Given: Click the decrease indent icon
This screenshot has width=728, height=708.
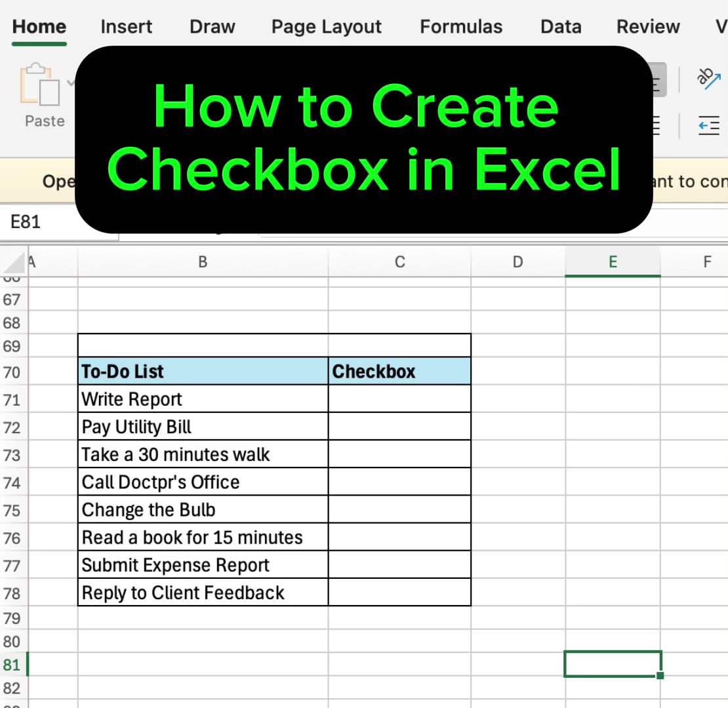Looking at the screenshot, I should click(708, 125).
